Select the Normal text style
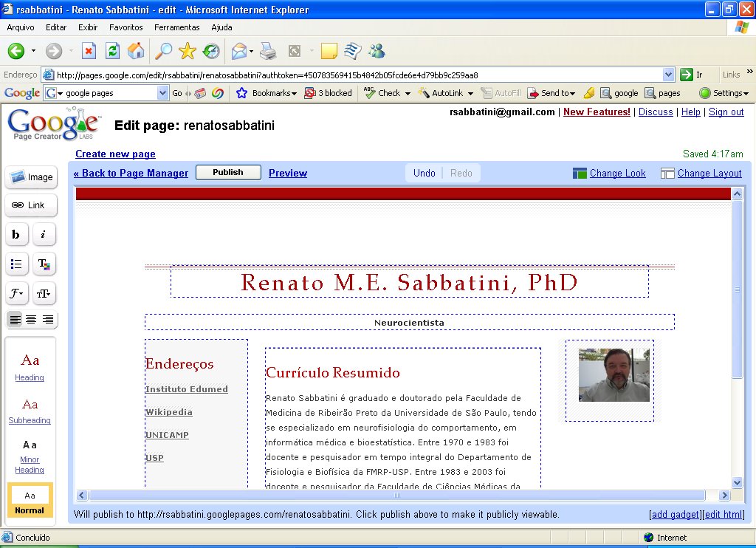 tap(30, 500)
